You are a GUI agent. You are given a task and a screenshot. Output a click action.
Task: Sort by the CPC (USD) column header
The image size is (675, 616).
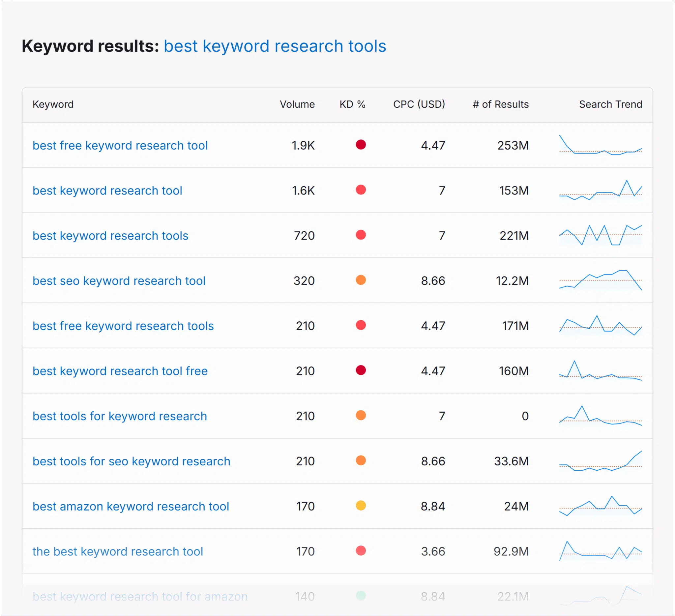pos(419,104)
